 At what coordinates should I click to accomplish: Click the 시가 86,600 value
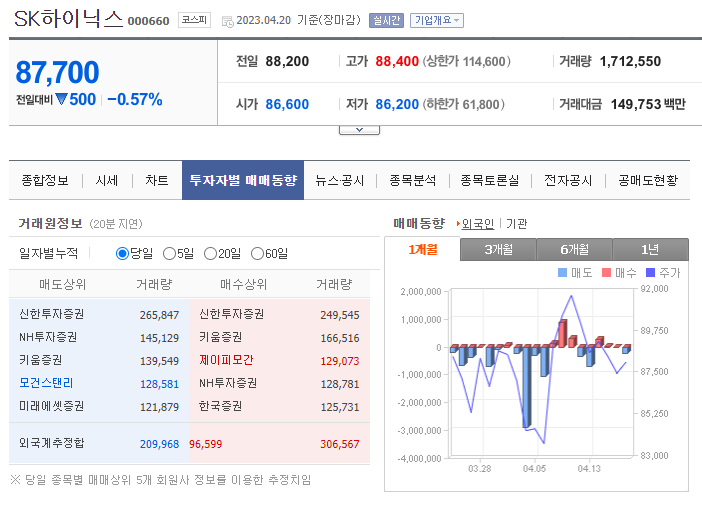pyautogui.click(x=287, y=104)
